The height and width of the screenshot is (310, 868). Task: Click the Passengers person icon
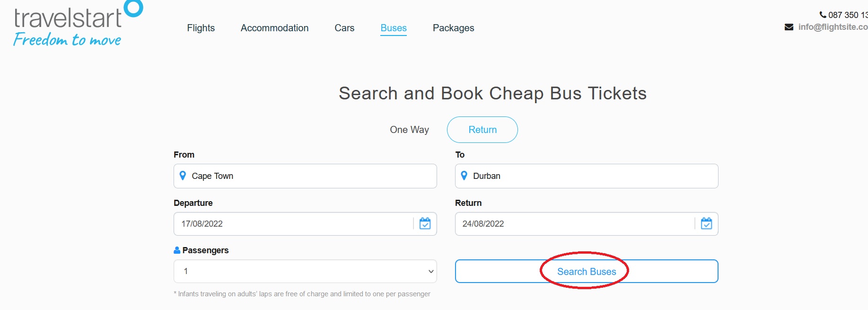pyautogui.click(x=177, y=250)
